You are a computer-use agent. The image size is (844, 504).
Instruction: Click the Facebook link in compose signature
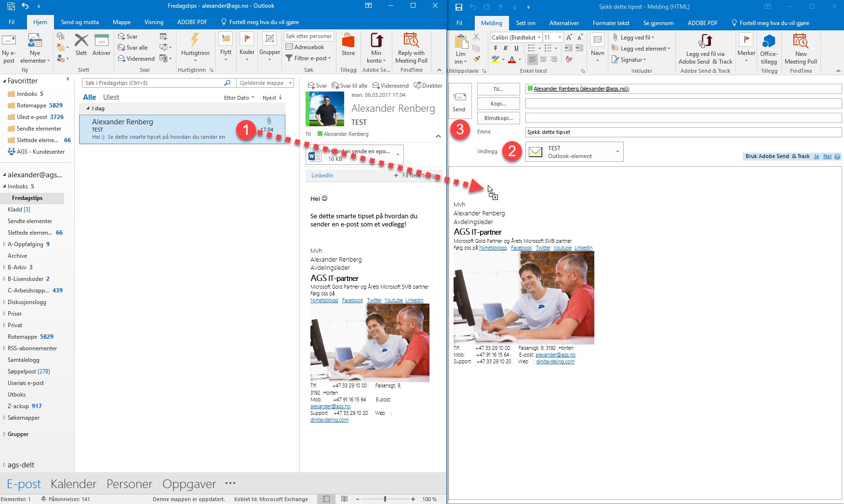521,248
